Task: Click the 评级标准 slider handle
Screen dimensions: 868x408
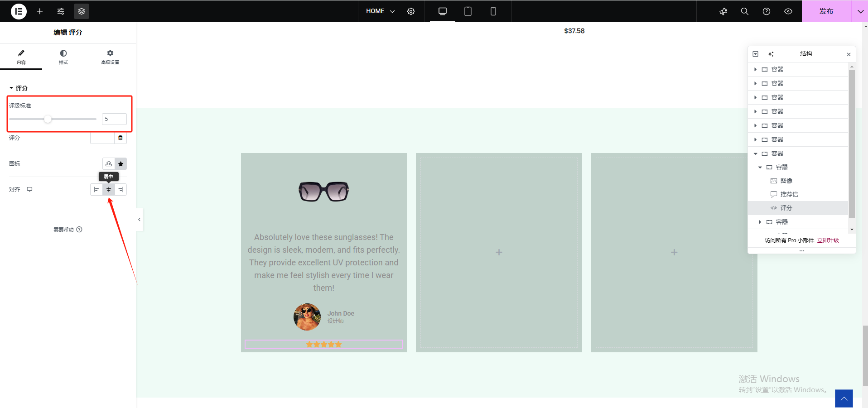Action: tap(48, 119)
